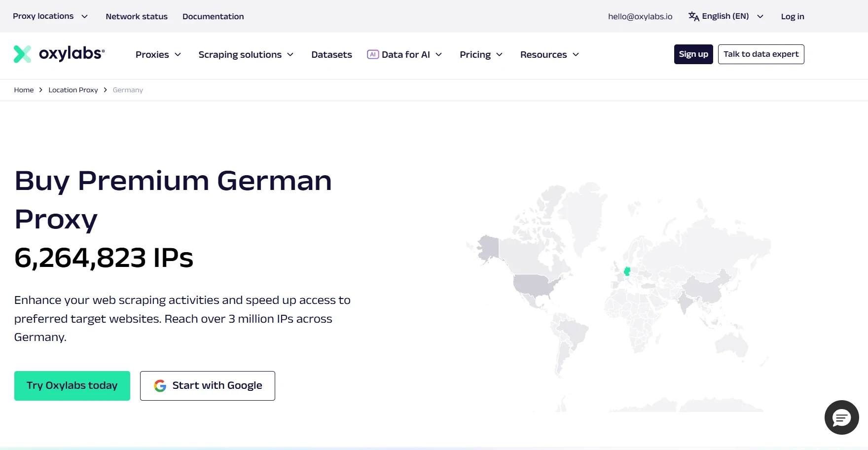The image size is (868, 450).
Task: Go to the Datasets page
Action: [x=331, y=54]
